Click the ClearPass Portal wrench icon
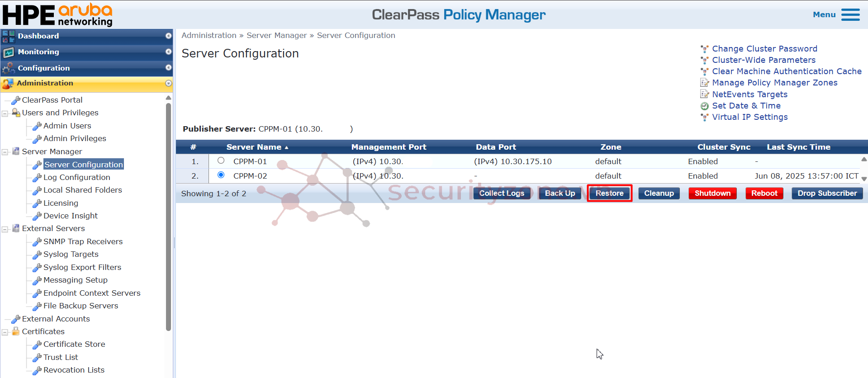 point(16,100)
